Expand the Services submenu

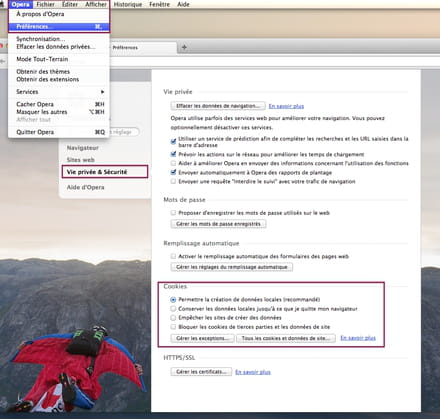(x=59, y=92)
